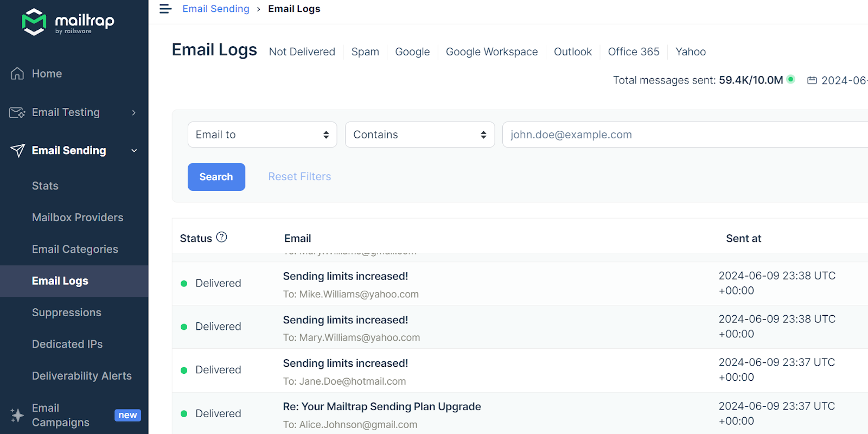
Task: Click the Email Sending paper plane icon
Action: pyautogui.click(x=17, y=150)
